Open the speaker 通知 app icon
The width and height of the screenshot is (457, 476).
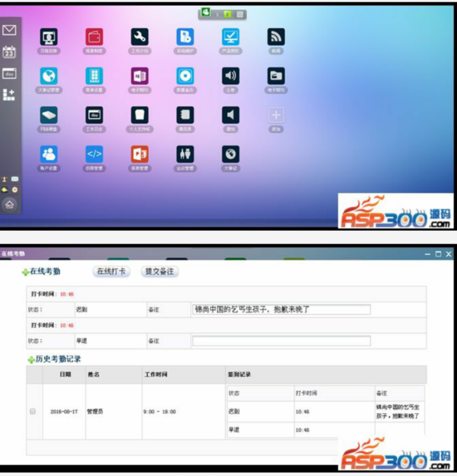231,115
